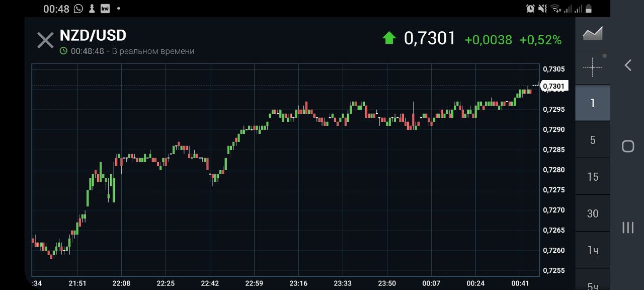The height and width of the screenshot is (290, 644).
Task: Select the 5 minute timeframe
Action: [593, 140]
